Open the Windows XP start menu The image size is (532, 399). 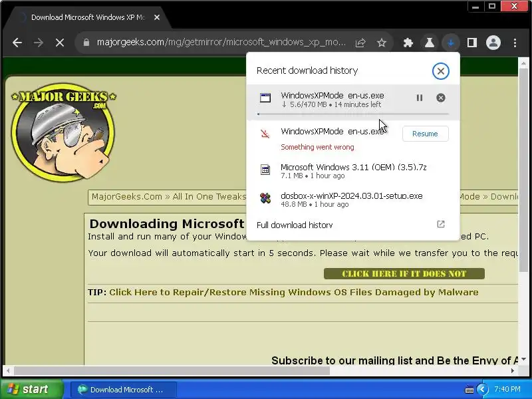point(31,389)
